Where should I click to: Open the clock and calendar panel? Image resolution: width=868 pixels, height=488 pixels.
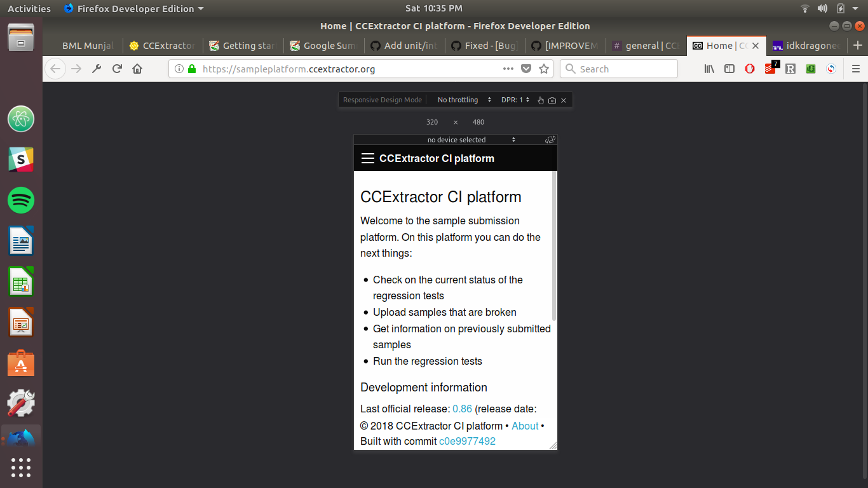click(x=434, y=8)
